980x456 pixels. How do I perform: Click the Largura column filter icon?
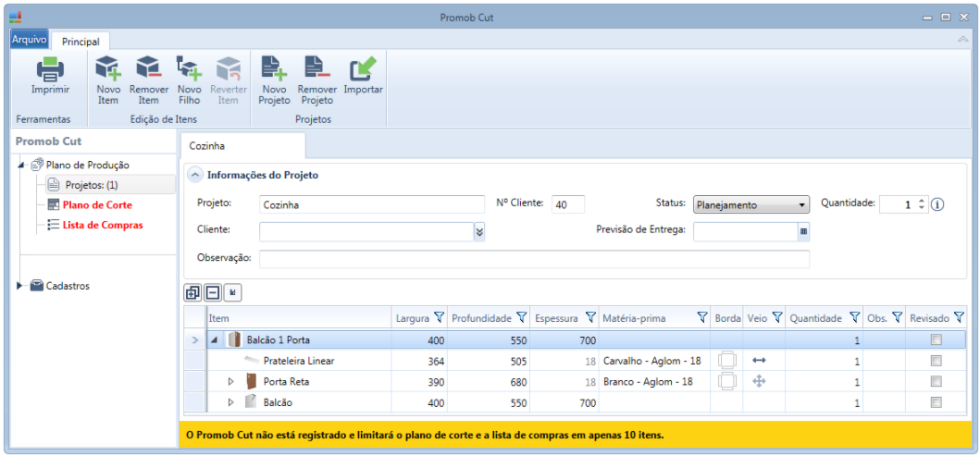click(438, 318)
